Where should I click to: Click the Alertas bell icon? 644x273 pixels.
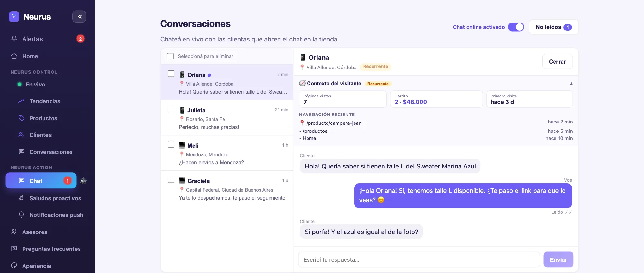point(14,39)
